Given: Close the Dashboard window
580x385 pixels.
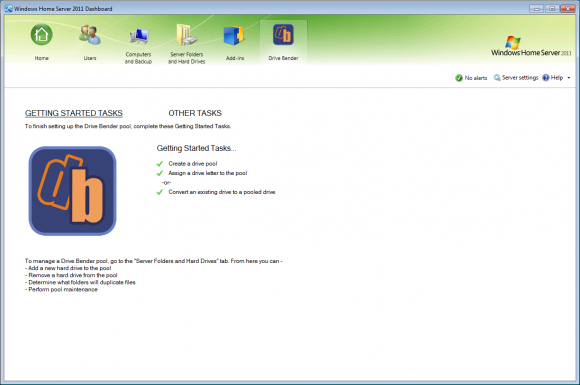Looking at the screenshot, I should (567, 9).
